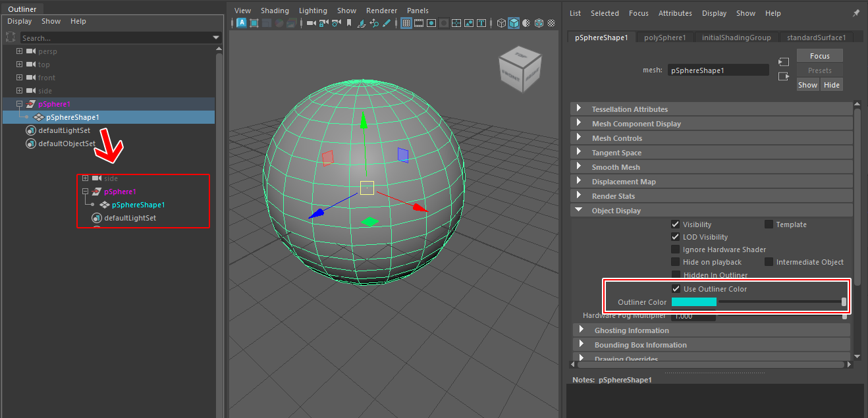Click the go to input connection icon

783,62
